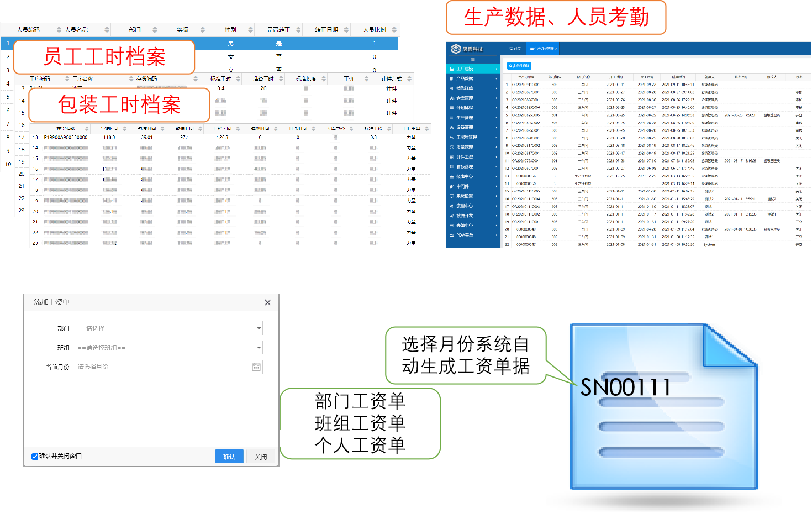The width and height of the screenshot is (812, 513).
Task: Open the 班组 selection dropdown
Action: 259,348
